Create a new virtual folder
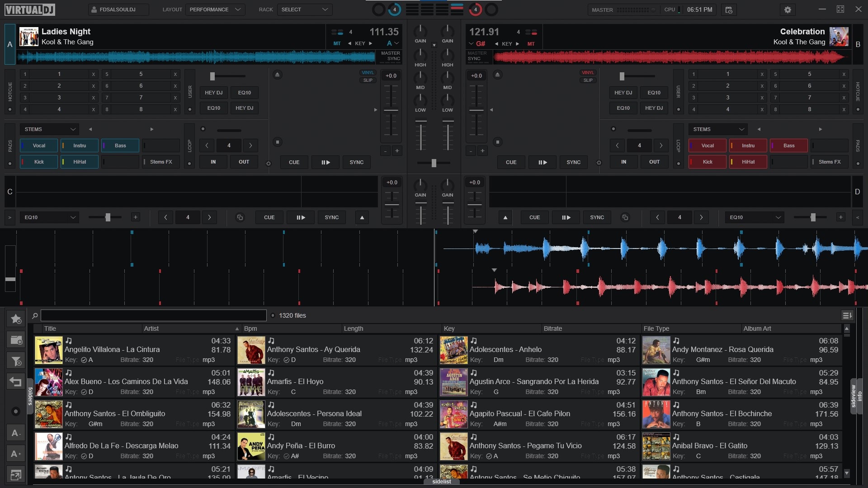 (x=16, y=340)
